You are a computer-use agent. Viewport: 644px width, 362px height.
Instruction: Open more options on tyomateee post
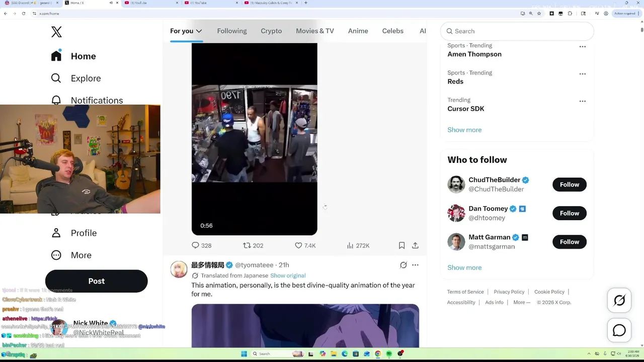(x=415, y=265)
